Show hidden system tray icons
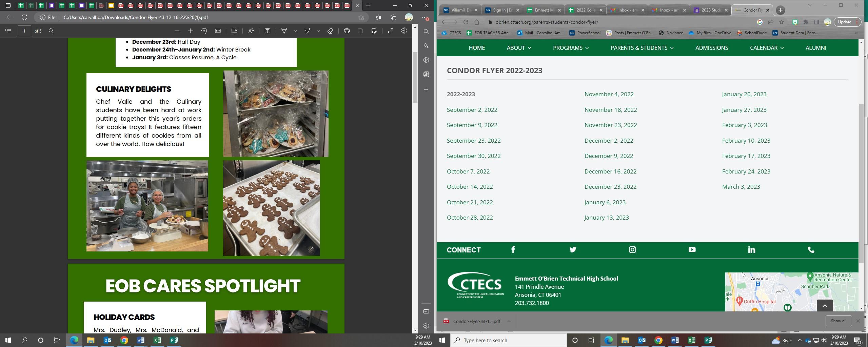The image size is (868, 347). tap(800, 340)
